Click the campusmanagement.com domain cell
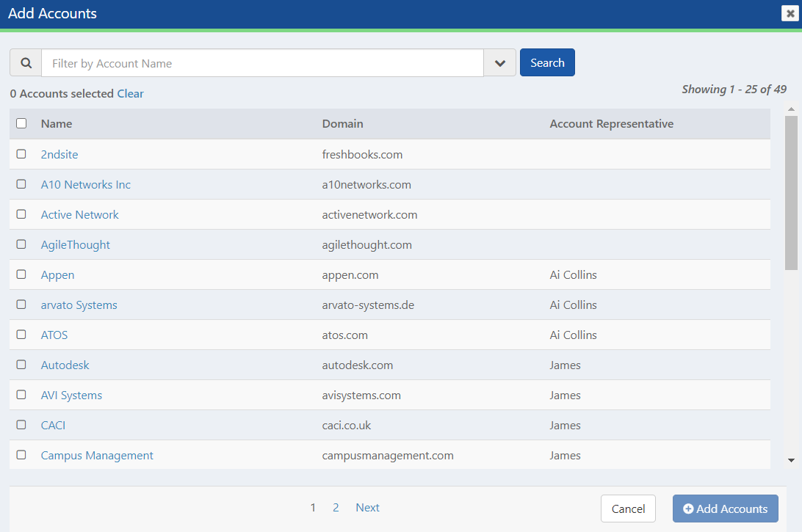The image size is (802, 532). click(x=388, y=456)
